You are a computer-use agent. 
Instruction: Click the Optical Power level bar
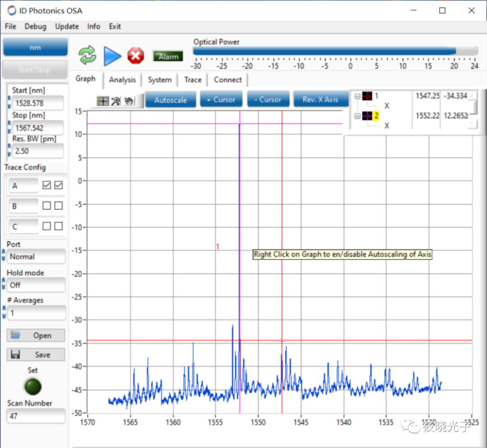point(335,51)
